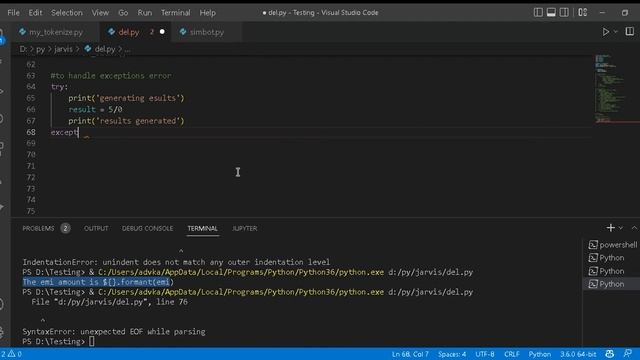The image size is (640, 360).
Task: Click print('results generated') line
Action: 126,121
